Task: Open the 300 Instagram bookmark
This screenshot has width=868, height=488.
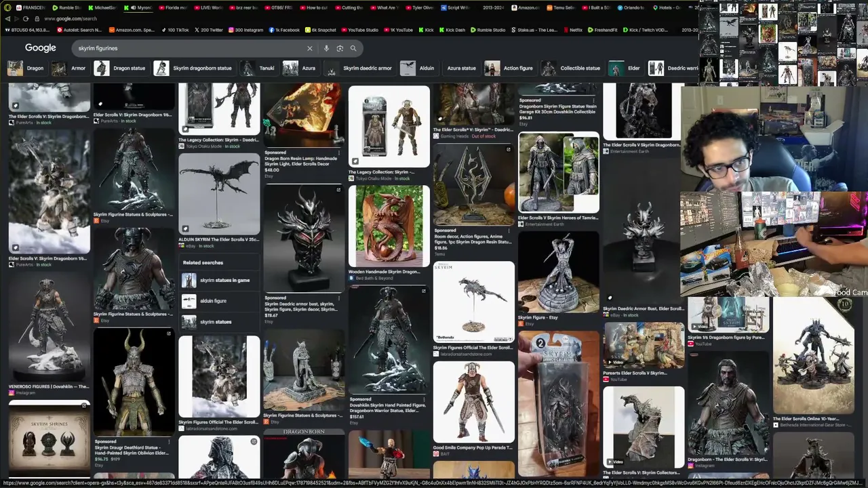Action: coord(245,30)
